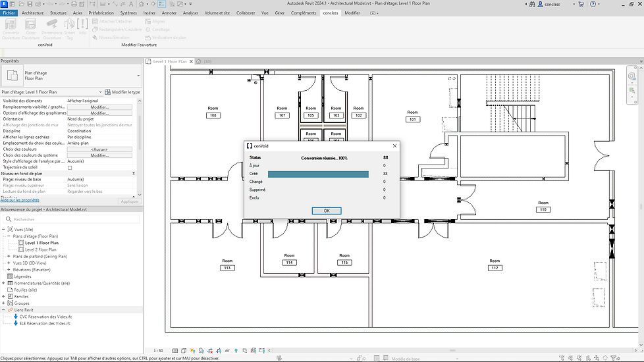This screenshot has width=644, height=362.
Task: Click Modifier for Options d'affichage des graphismes
Action: [100, 113]
